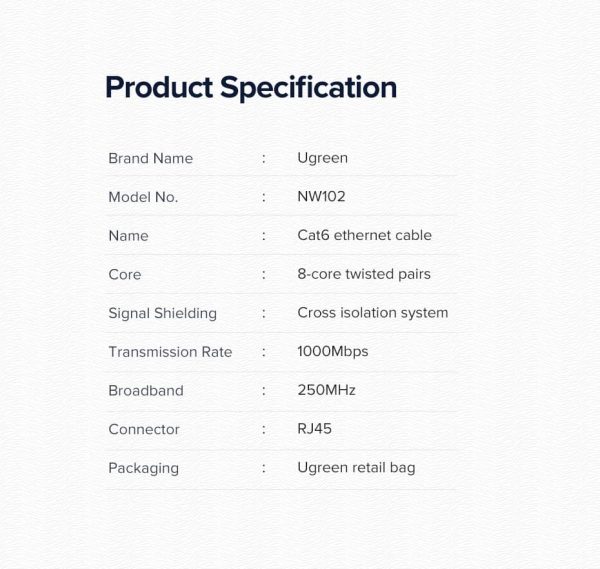Click the Broadband label
Screen dimensions: 600x569
146,391
